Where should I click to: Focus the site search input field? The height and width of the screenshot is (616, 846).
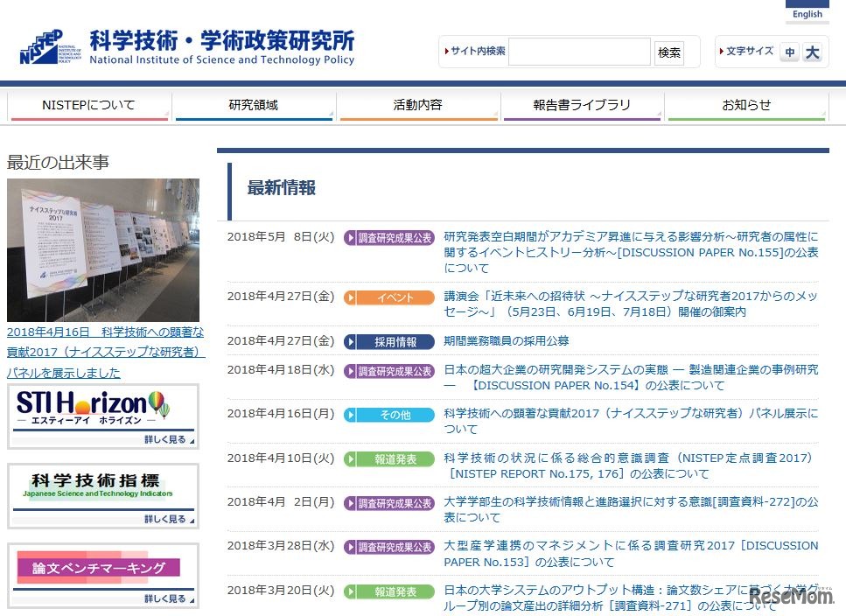click(x=579, y=52)
